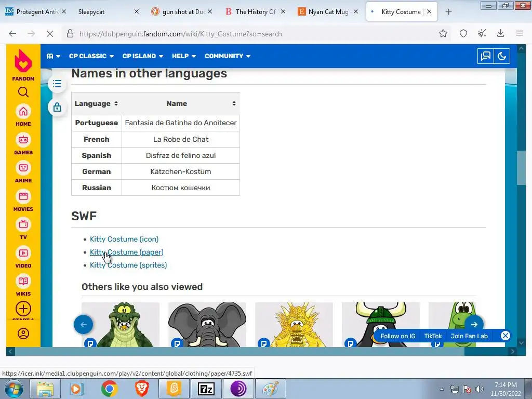Click the TikTok link
This screenshot has width=532, height=399.
433,336
